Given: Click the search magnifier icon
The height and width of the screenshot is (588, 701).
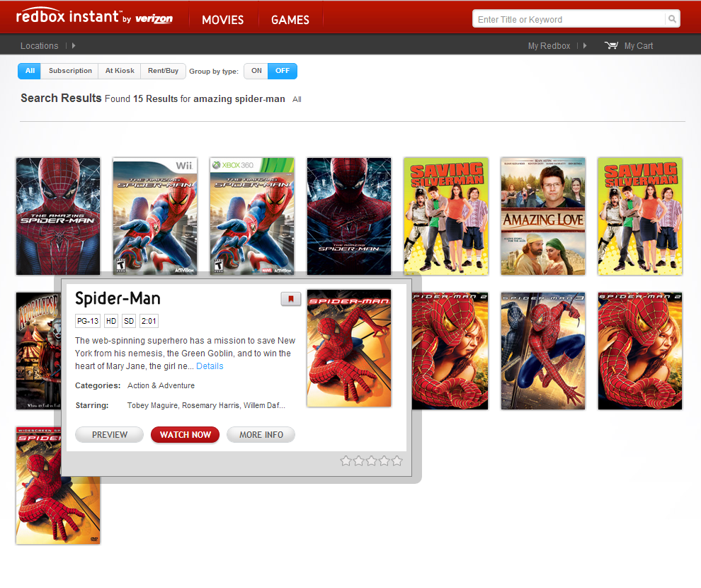Looking at the screenshot, I should [671, 19].
